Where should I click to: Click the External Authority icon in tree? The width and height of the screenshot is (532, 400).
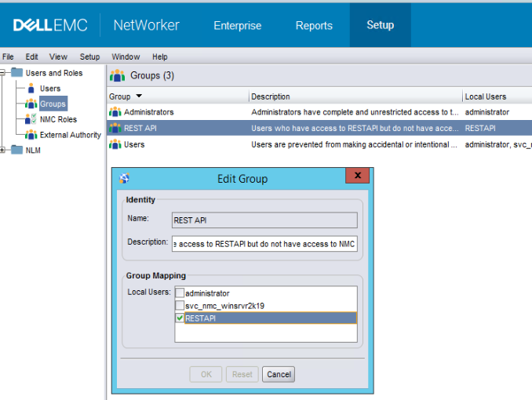(31, 135)
